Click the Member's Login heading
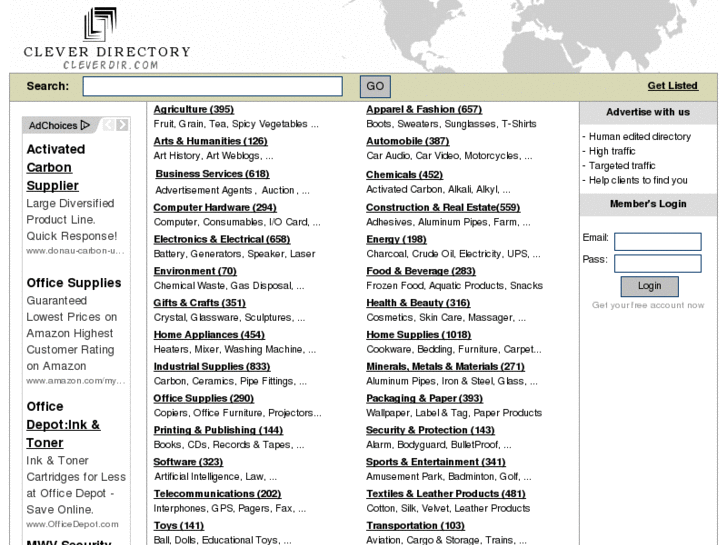727x545 pixels. 648,204
